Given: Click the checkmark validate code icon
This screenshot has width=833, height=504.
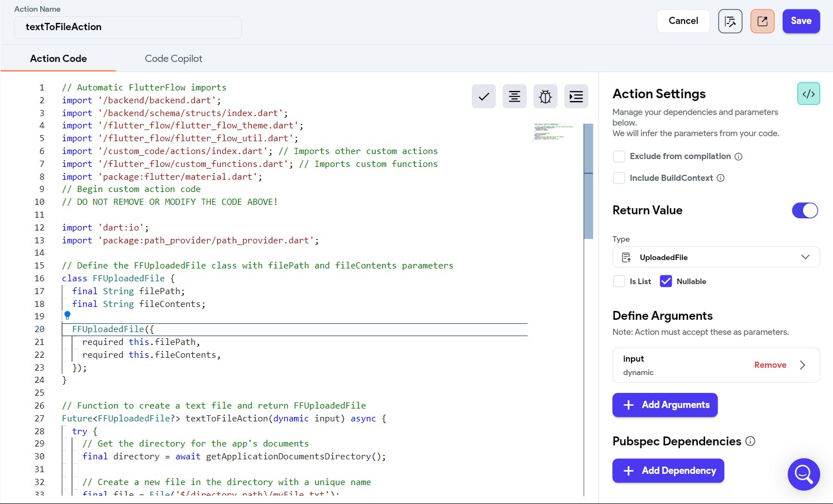Looking at the screenshot, I should pyautogui.click(x=483, y=97).
